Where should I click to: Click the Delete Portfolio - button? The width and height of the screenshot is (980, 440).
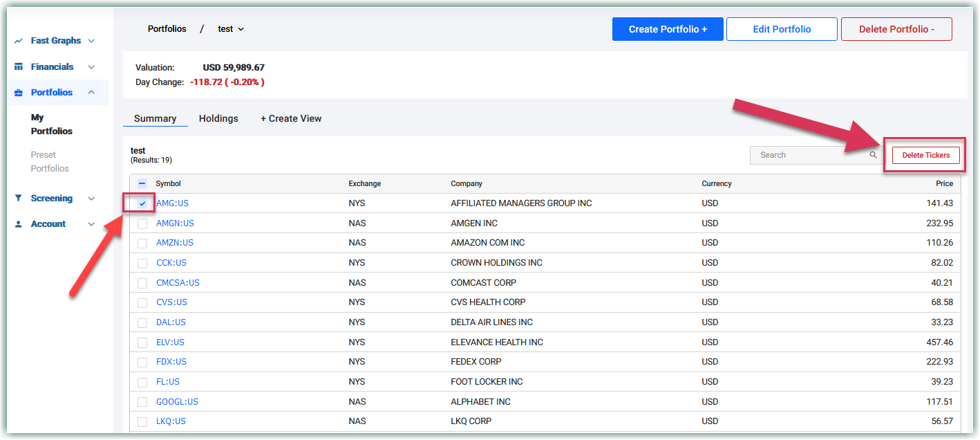tap(896, 29)
